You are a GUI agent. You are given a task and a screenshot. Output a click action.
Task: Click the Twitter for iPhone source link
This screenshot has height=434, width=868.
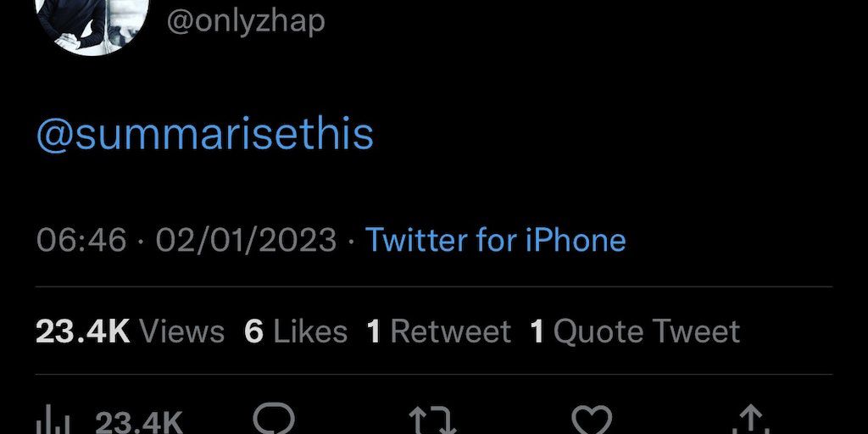pyautogui.click(x=495, y=240)
